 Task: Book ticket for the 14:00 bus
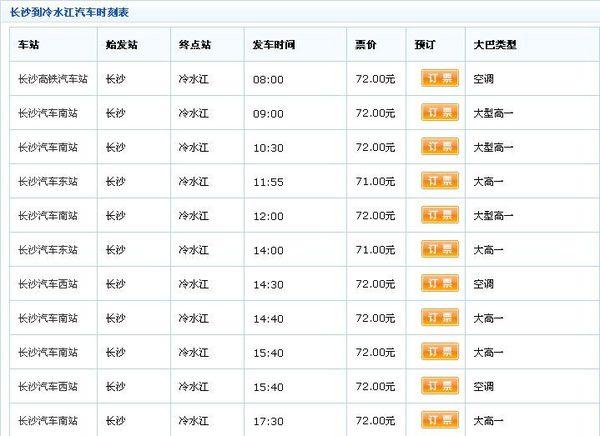click(440, 249)
